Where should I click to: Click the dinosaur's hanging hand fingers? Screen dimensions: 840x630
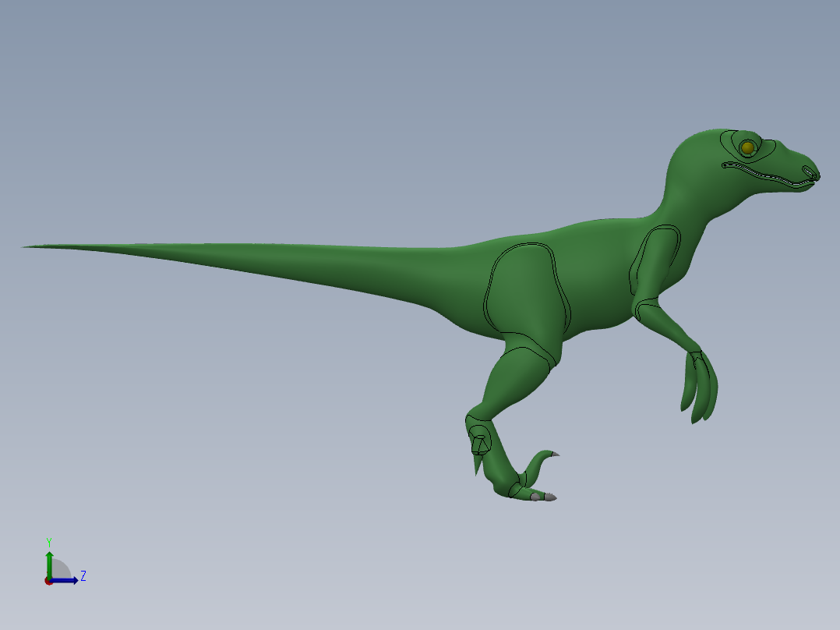pos(699,387)
